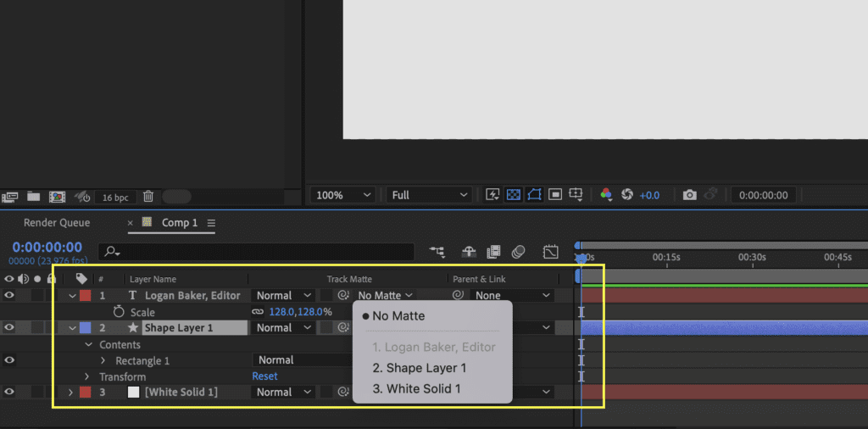This screenshot has height=429, width=868.
Task: Hide Shape Layer 1 with eye icon
Action: [x=8, y=327]
